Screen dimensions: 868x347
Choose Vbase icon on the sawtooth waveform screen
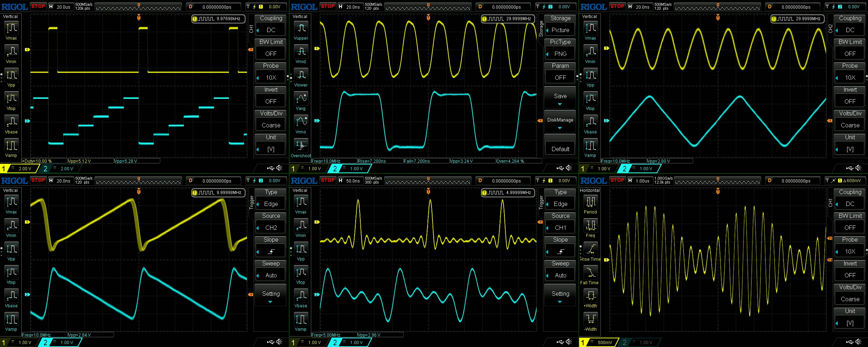(x=11, y=296)
